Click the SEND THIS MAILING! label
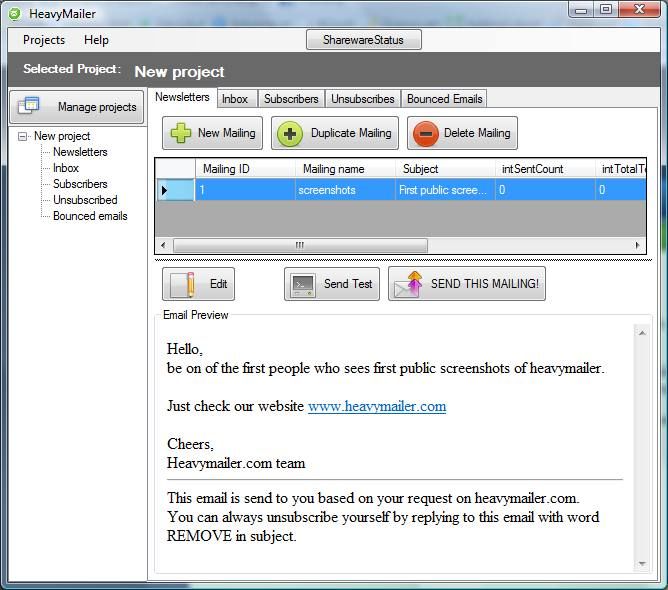 (485, 284)
